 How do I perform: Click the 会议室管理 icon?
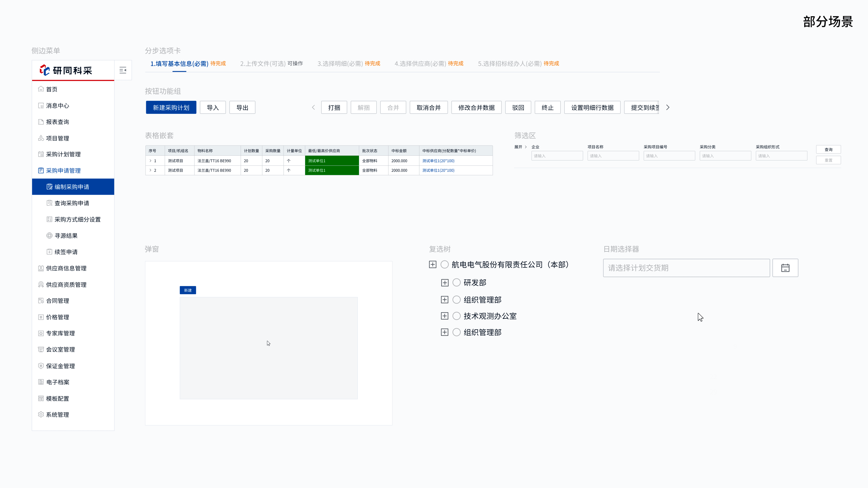tap(41, 349)
